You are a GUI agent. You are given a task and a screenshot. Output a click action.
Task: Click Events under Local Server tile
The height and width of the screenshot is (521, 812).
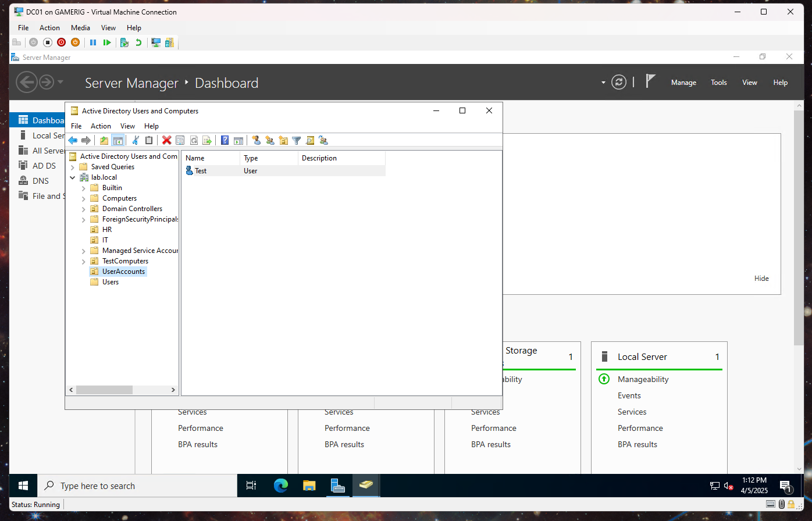(629, 395)
